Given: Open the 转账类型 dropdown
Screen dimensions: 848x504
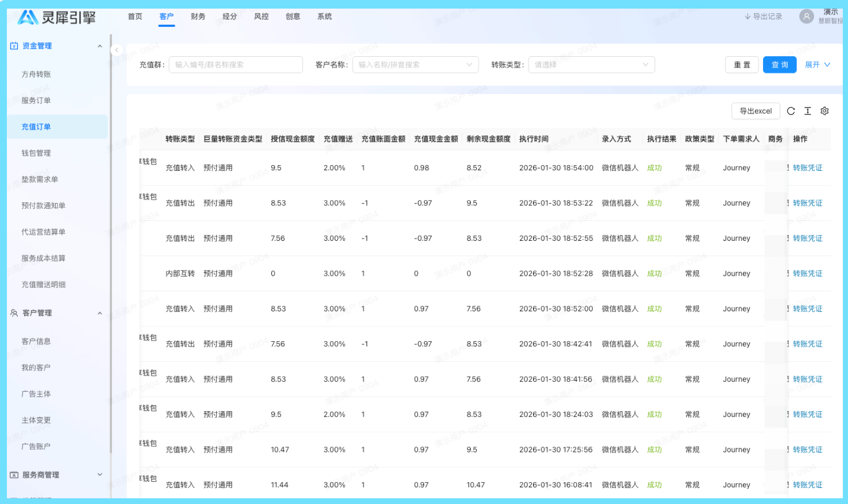Looking at the screenshot, I should pyautogui.click(x=592, y=65).
